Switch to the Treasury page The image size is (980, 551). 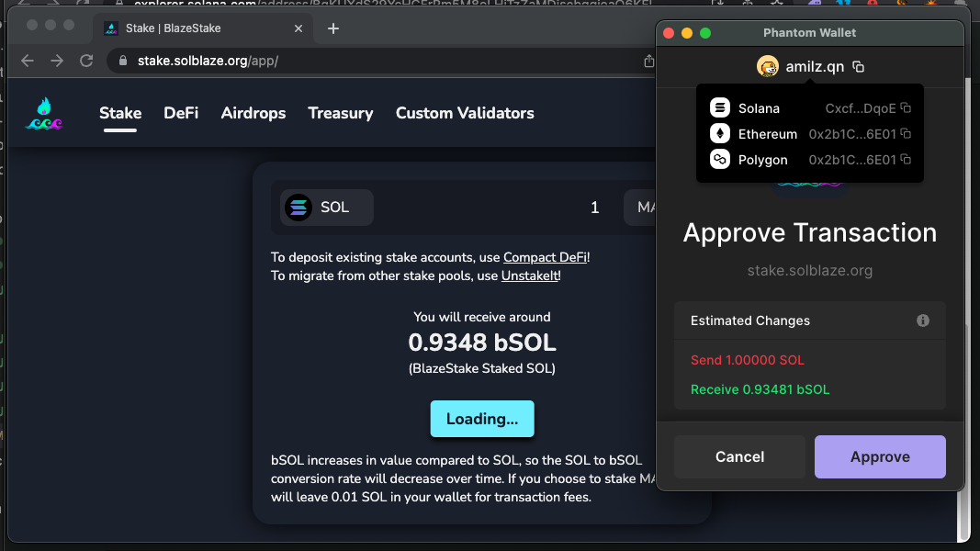pos(340,114)
